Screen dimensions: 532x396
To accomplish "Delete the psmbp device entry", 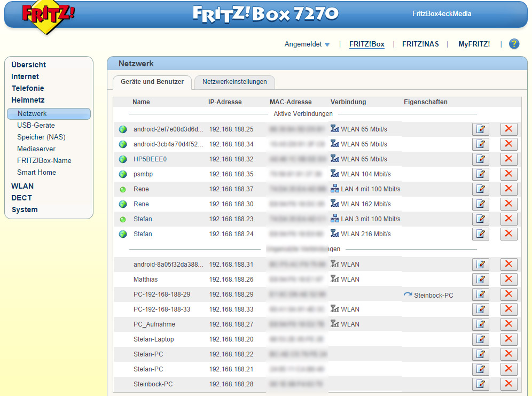I will coord(508,174).
